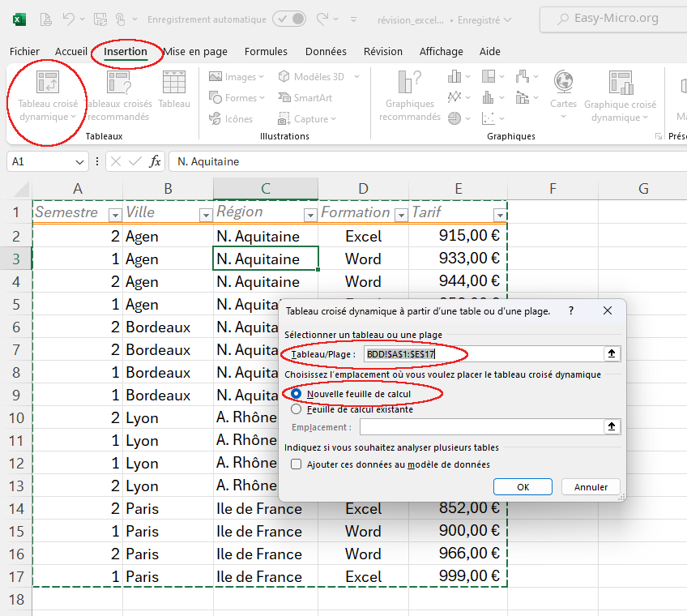Open the Fichier tab
Image resolution: width=687 pixels, height=616 pixels.
pyautogui.click(x=24, y=51)
